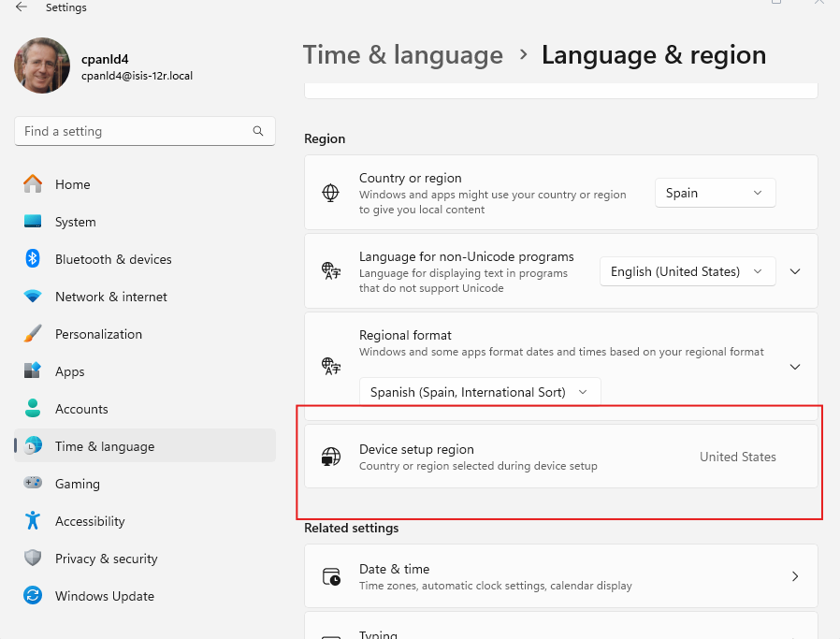Open Network & internet
840x639 pixels.
click(145, 297)
